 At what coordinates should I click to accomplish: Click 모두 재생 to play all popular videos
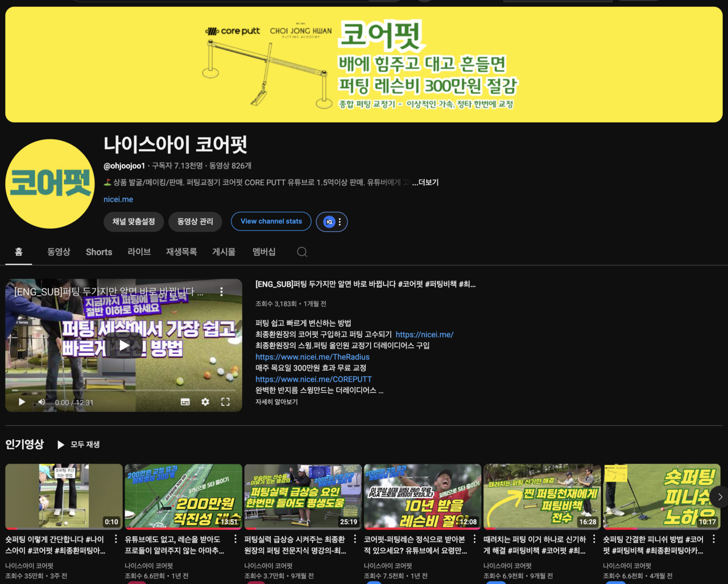78,445
